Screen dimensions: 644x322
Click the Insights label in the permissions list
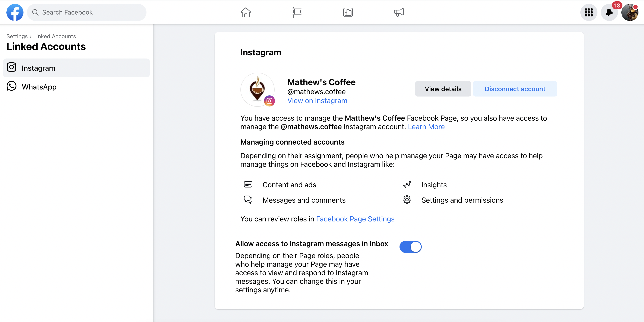[x=434, y=185]
